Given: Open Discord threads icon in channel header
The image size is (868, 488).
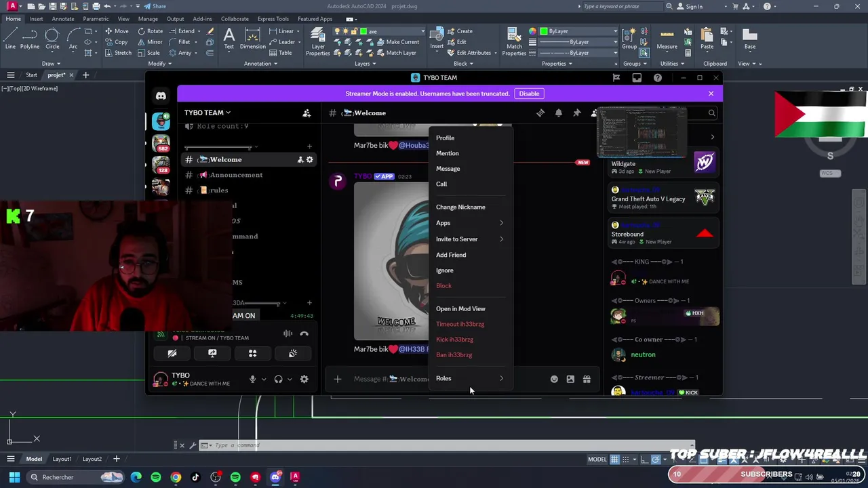Looking at the screenshot, I should pyautogui.click(x=540, y=113).
